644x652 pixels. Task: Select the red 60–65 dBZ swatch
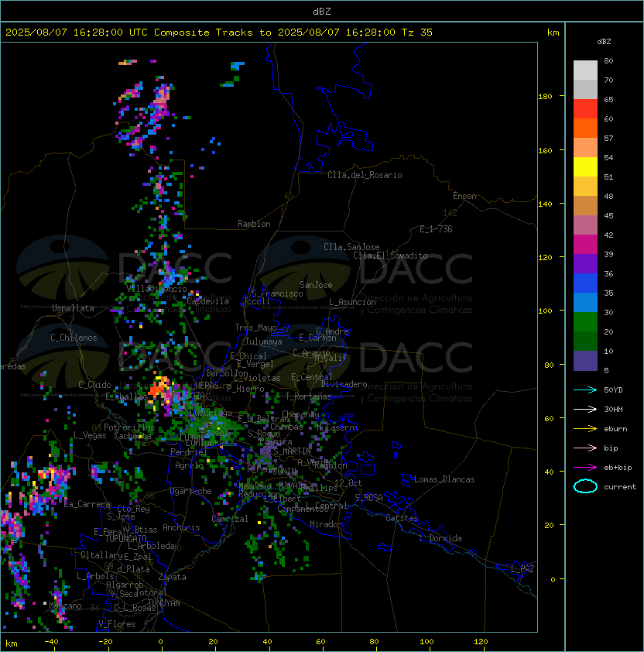[585, 109]
